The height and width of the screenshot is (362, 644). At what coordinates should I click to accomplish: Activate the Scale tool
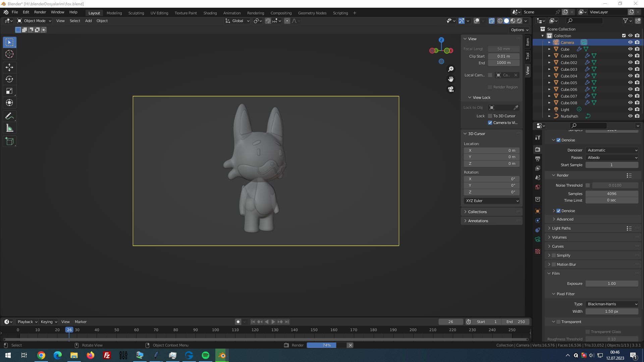pos(9,91)
